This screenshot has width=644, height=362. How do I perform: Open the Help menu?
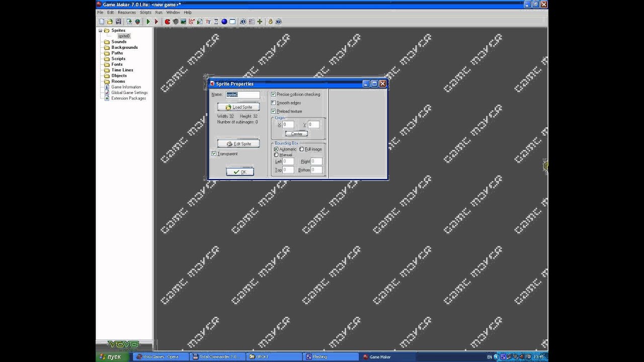[x=188, y=12]
